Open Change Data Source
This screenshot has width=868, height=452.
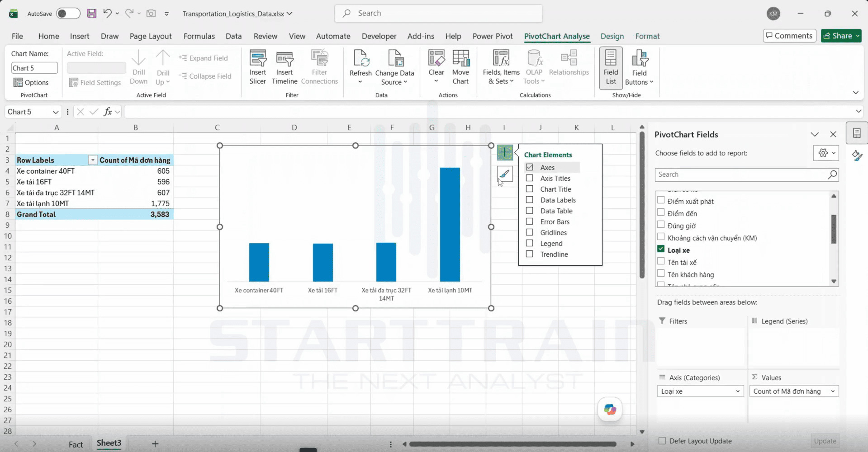click(394, 68)
